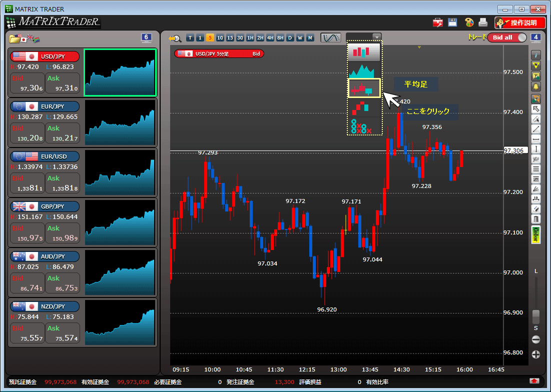Viewport: 551px width, 392px height.
Task: Choose candlestick chart type in dropdown list
Action: pyautogui.click(x=364, y=52)
